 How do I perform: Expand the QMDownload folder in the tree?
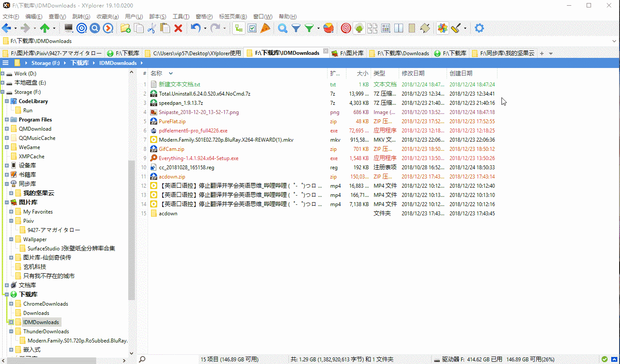[x=7, y=128]
